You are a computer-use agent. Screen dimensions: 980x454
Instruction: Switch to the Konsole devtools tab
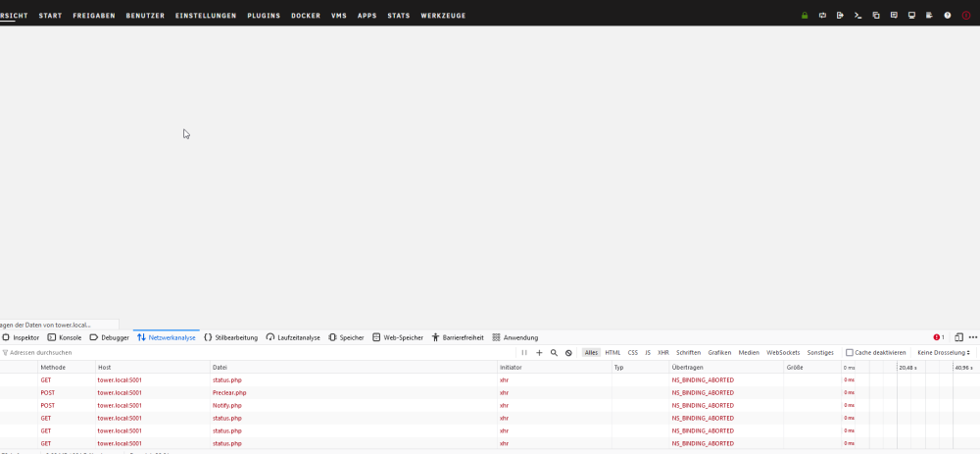[65, 337]
